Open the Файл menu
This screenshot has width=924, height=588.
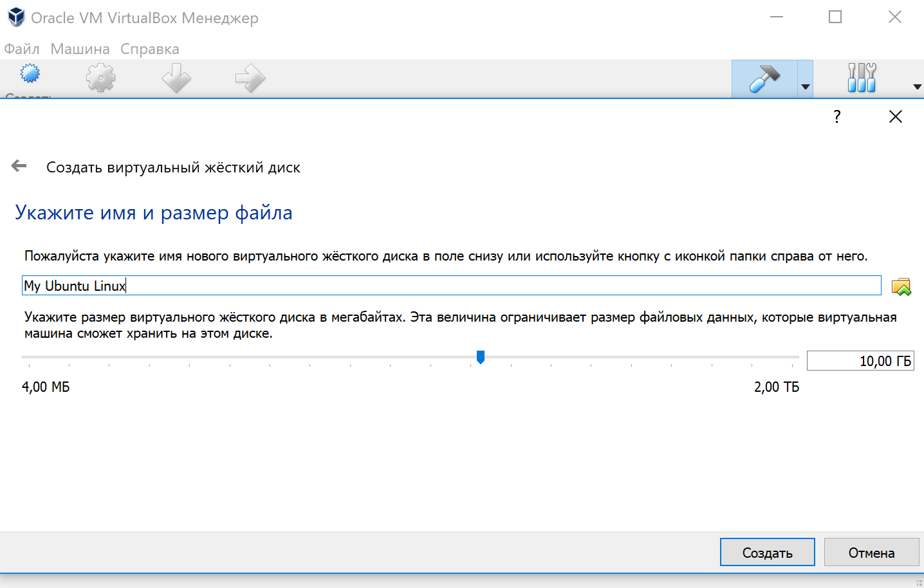coord(21,48)
